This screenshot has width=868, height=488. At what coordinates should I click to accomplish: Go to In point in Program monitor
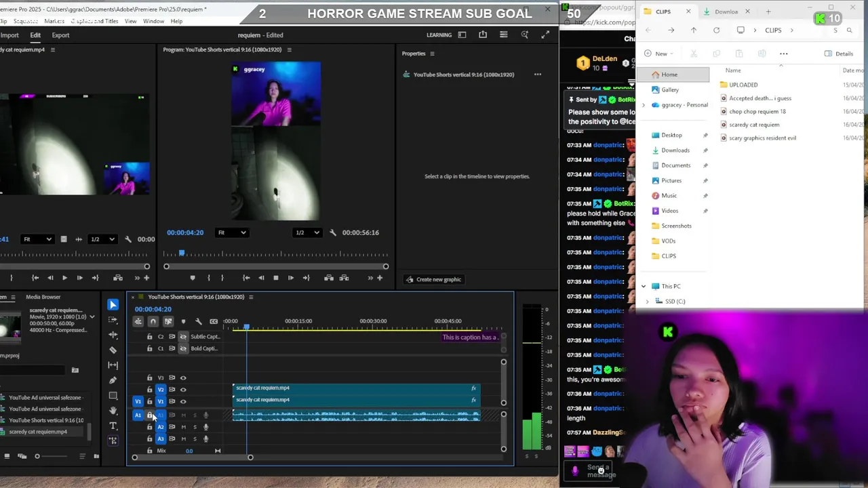coord(246,278)
